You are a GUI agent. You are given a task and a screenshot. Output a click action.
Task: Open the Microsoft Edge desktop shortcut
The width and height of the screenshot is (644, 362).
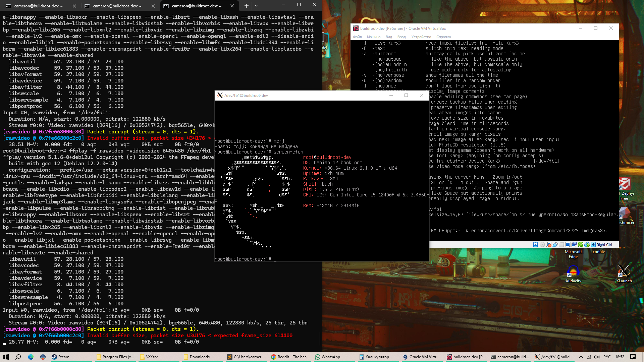573,254
